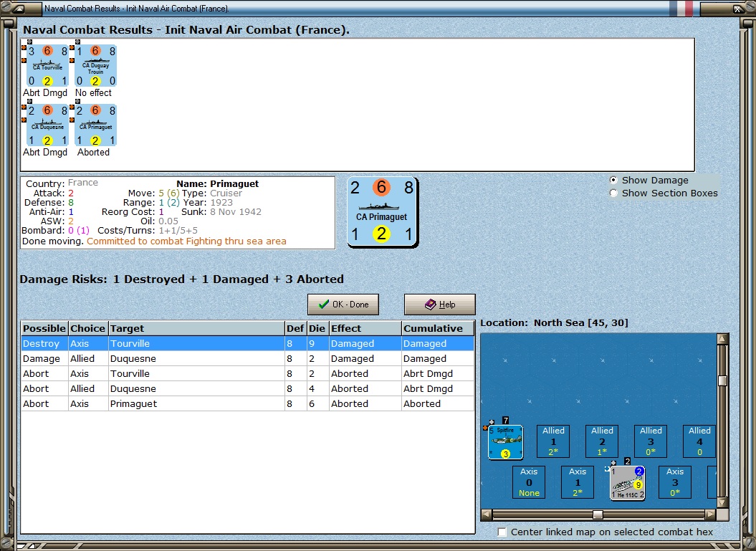Click the Axis 3 section box
This screenshot has width=756, height=551.
pyautogui.click(x=674, y=482)
